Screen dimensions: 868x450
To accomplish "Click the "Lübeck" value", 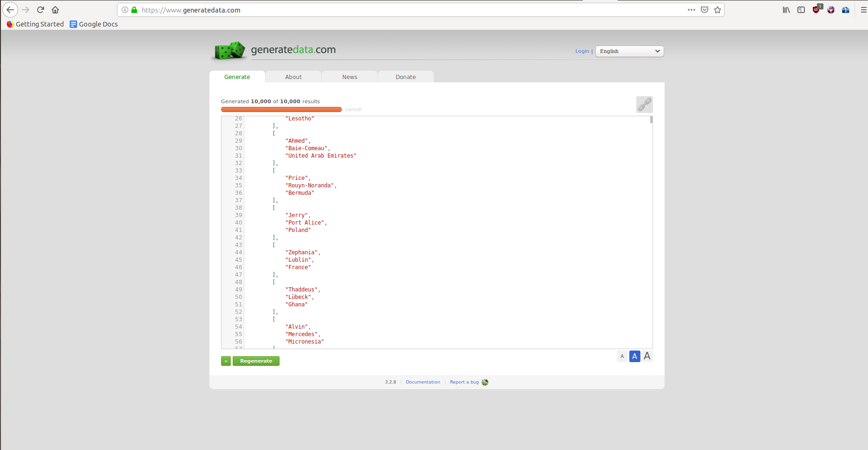I will click(x=298, y=297).
